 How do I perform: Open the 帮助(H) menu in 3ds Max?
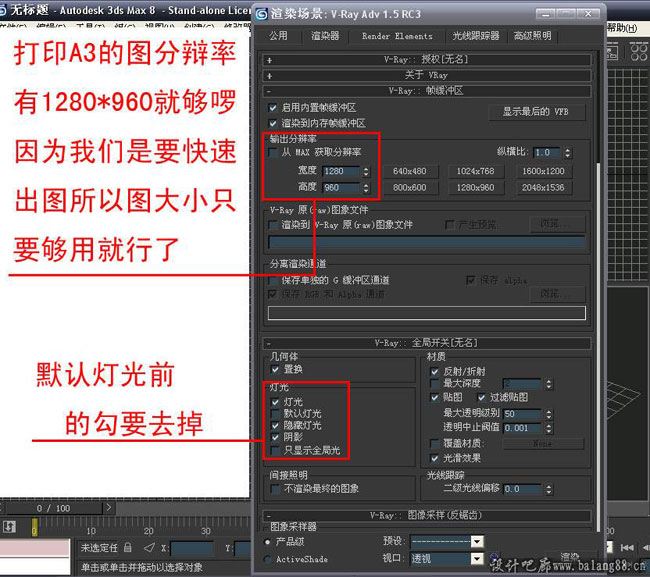point(622,28)
